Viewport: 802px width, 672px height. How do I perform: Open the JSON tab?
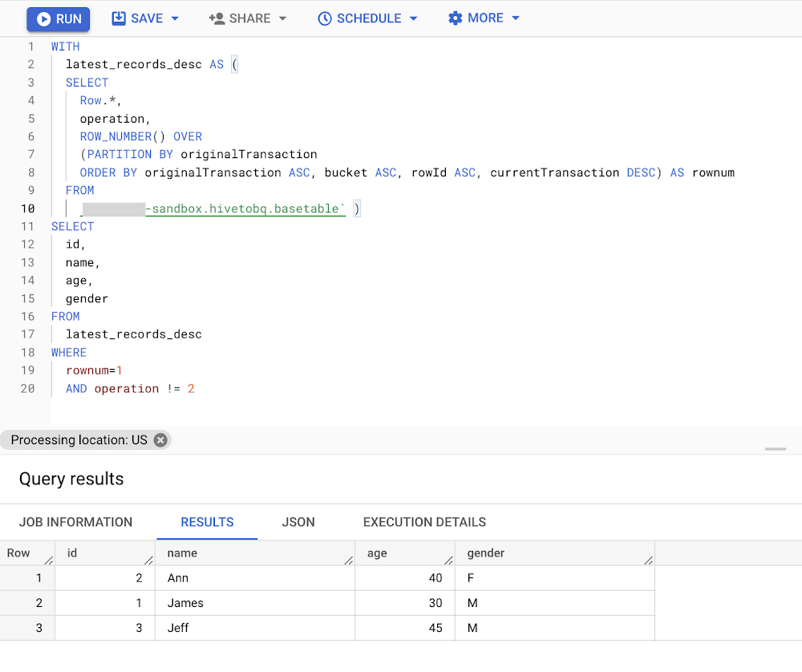pyautogui.click(x=298, y=522)
